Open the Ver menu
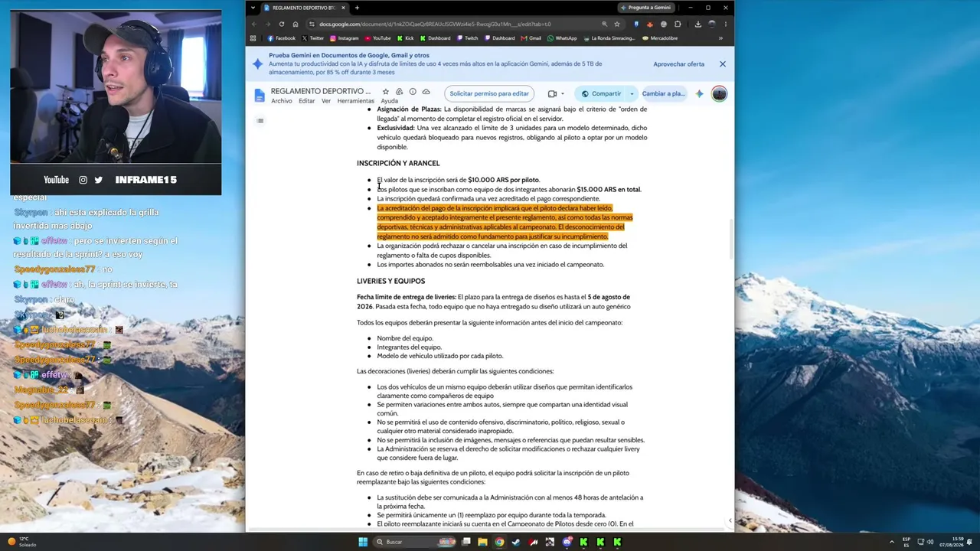Image resolution: width=980 pixels, height=551 pixels. point(326,101)
